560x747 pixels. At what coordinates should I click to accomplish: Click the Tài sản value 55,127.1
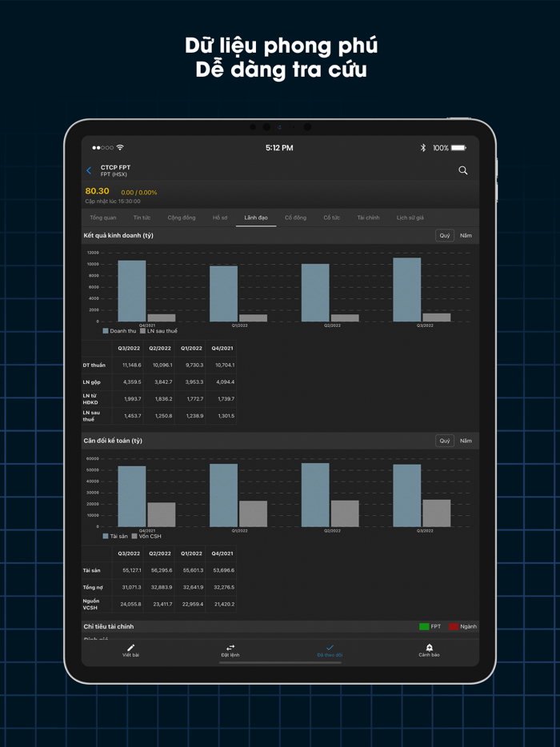pyautogui.click(x=131, y=570)
